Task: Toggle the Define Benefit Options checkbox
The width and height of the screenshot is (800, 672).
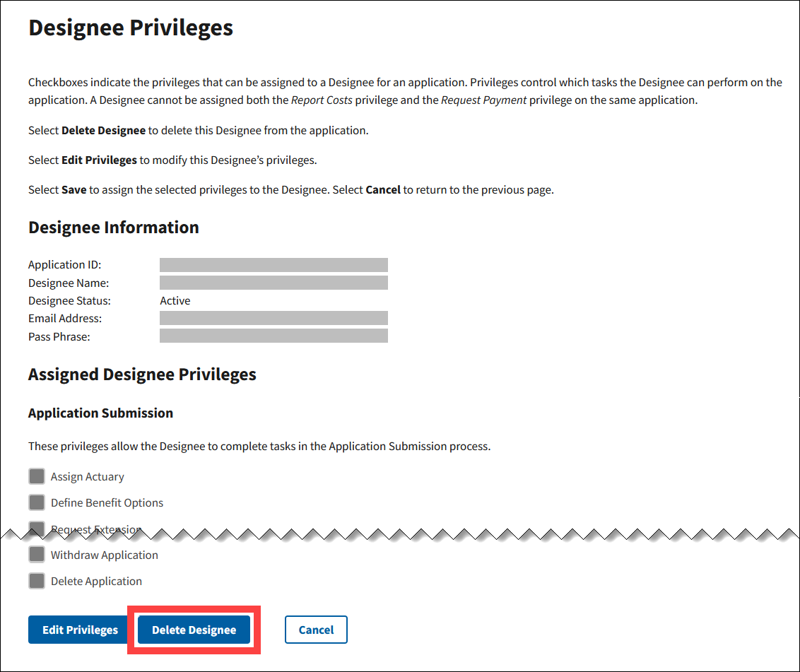Action: point(37,502)
